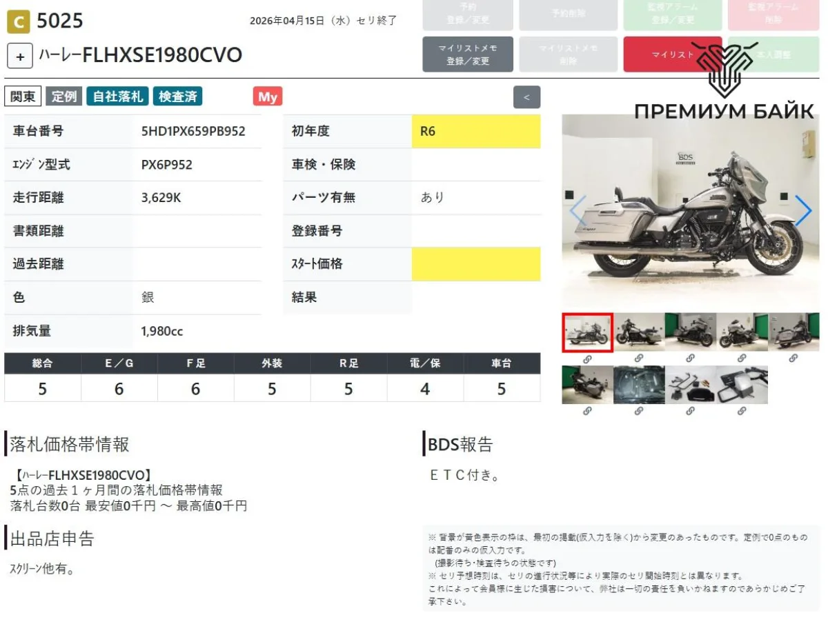Click link icon under windscreen parts thumbnail
This screenshot has width=828, height=644.
[742, 411]
